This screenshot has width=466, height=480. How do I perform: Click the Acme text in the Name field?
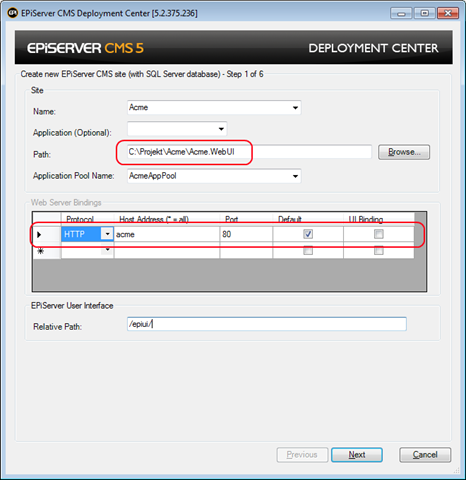point(138,107)
